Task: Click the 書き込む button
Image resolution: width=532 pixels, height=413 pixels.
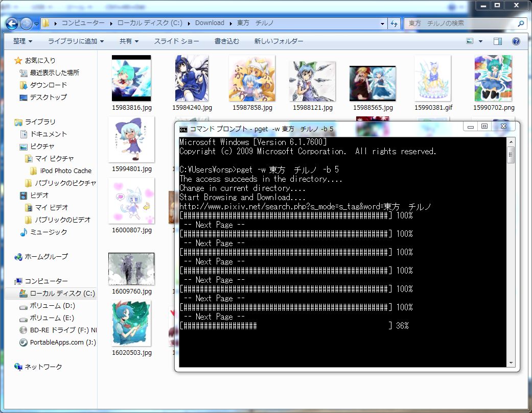Action: pos(226,41)
